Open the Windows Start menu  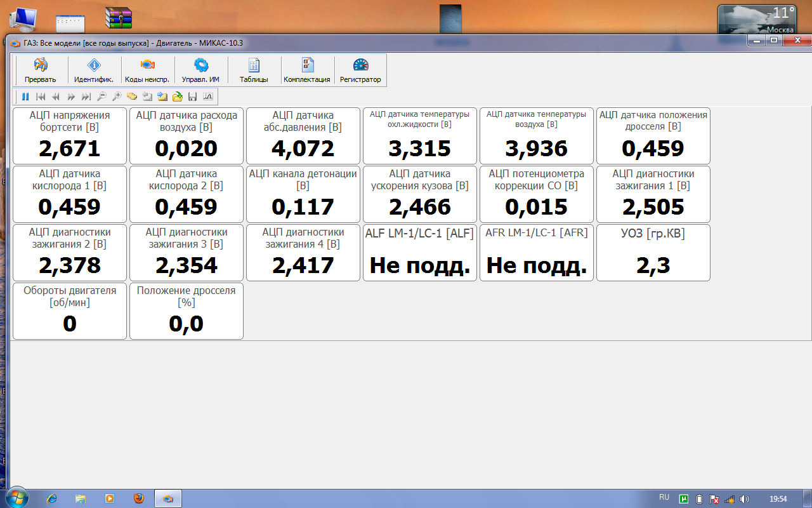click(16, 498)
